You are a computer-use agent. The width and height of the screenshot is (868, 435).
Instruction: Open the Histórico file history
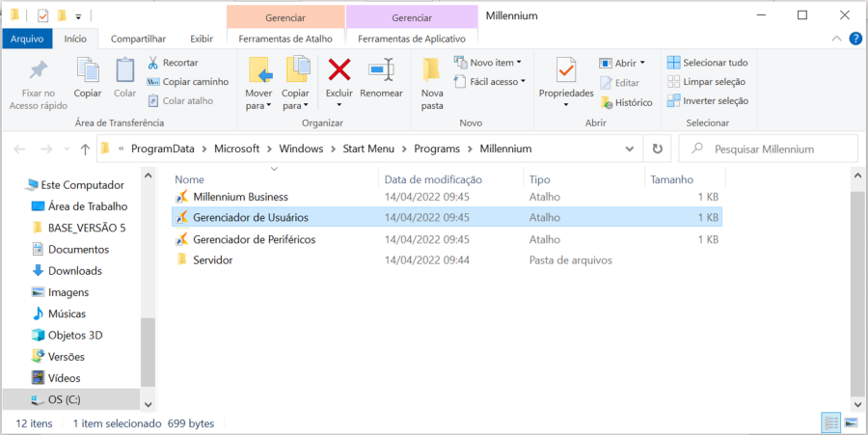pyautogui.click(x=627, y=102)
